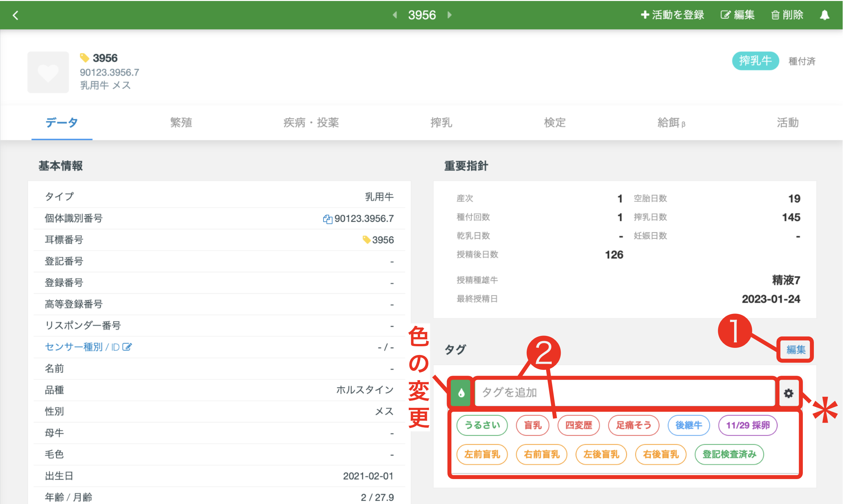Screen dimensions: 844x504
Task: Click 編集 link in the タグ section
Action: coord(796,349)
